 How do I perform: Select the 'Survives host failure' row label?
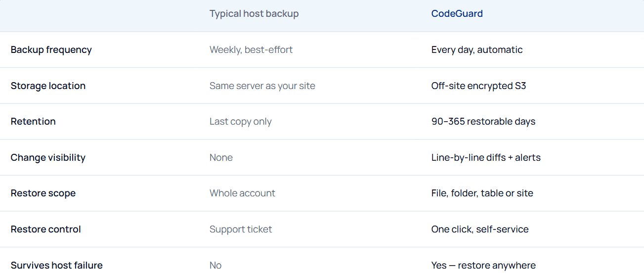(x=57, y=265)
